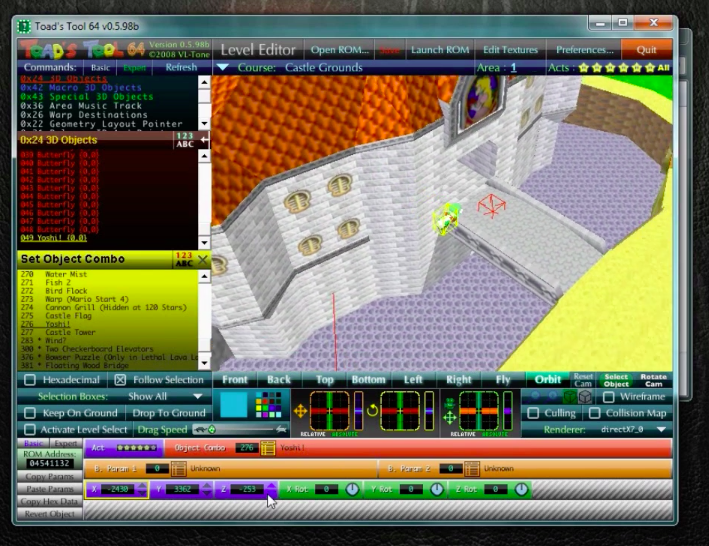Viewport: 709px width, 546px height.
Task: Click the commands list scroll-up arrow
Action: click(204, 82)
